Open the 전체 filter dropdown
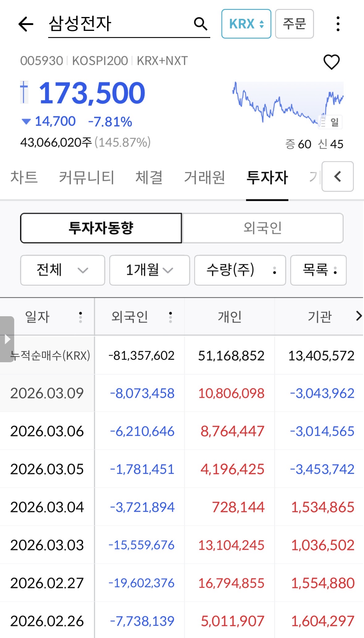The image size is (364, 638). click(x=62, y=270)
